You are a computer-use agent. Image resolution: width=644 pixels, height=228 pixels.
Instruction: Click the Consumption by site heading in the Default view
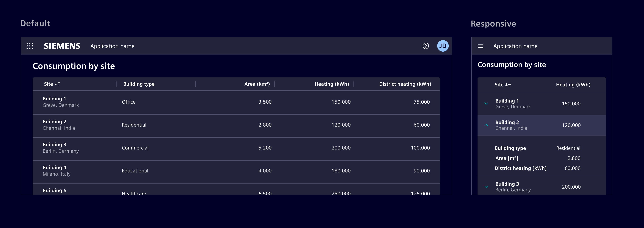74,66
